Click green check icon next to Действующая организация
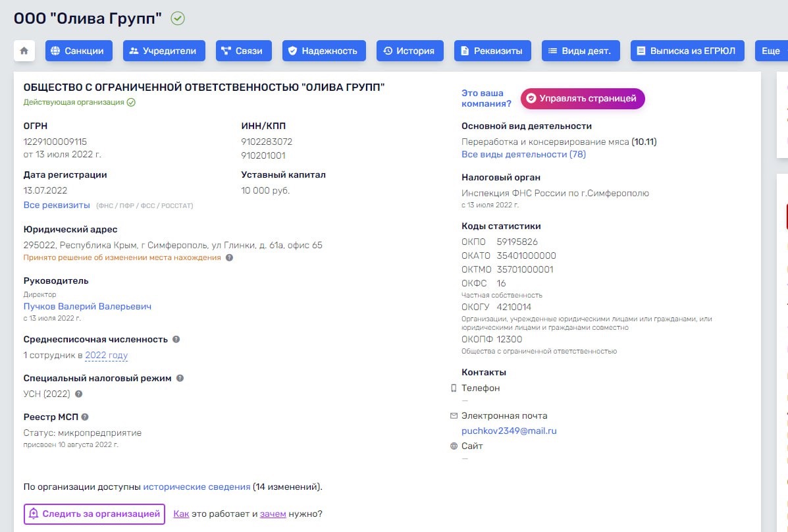Image resolution: width=788 pixels, height=532 pixels. pyautogui.click(x=131, y=102)
